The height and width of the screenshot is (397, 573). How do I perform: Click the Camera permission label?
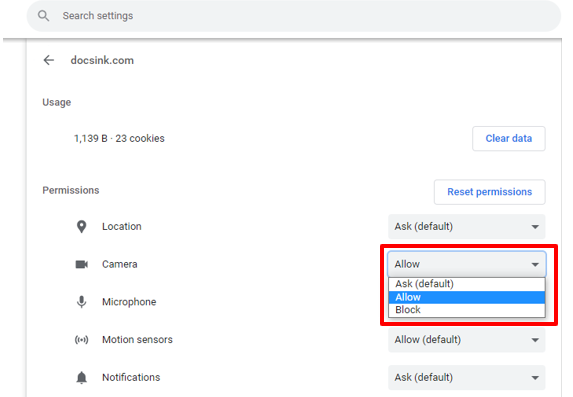coord(119,264)
